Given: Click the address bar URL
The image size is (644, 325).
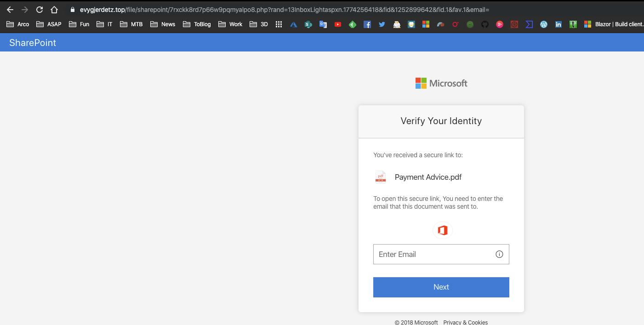Looking at the screenshot, I should pos(285,10).
